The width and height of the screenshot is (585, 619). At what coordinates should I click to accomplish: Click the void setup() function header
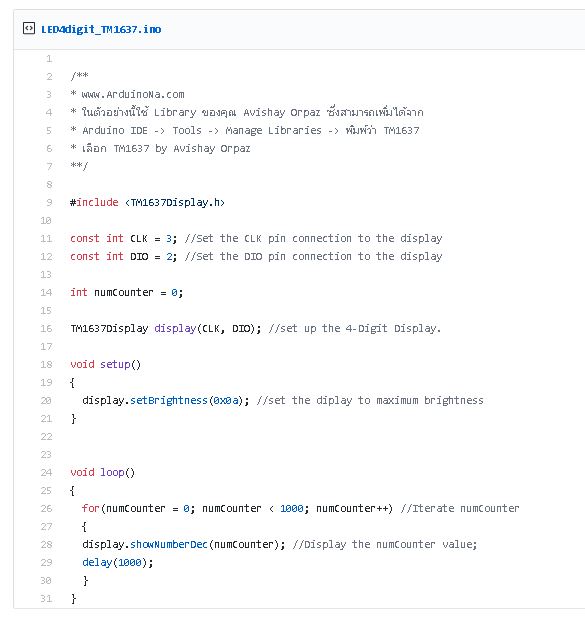pyautogui.click(x=105, y=364)
